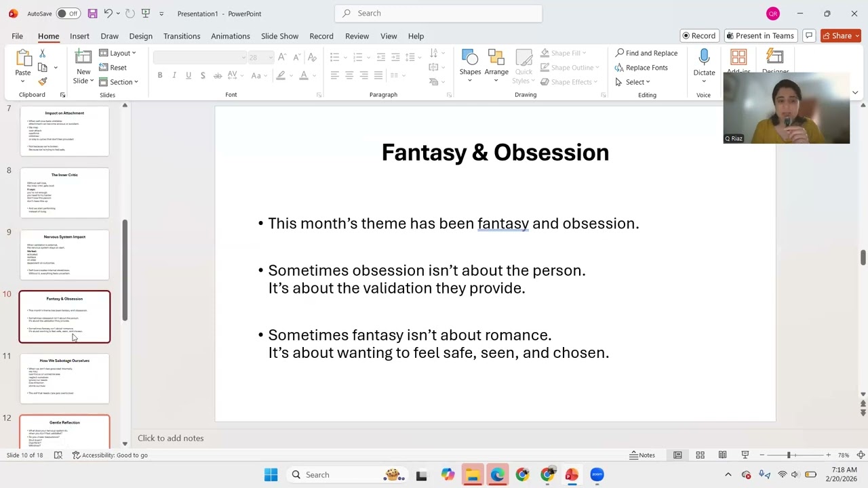This screenshot has width=868, height=488.
Task: Click Present in Teams
Action: click(759, 36)
